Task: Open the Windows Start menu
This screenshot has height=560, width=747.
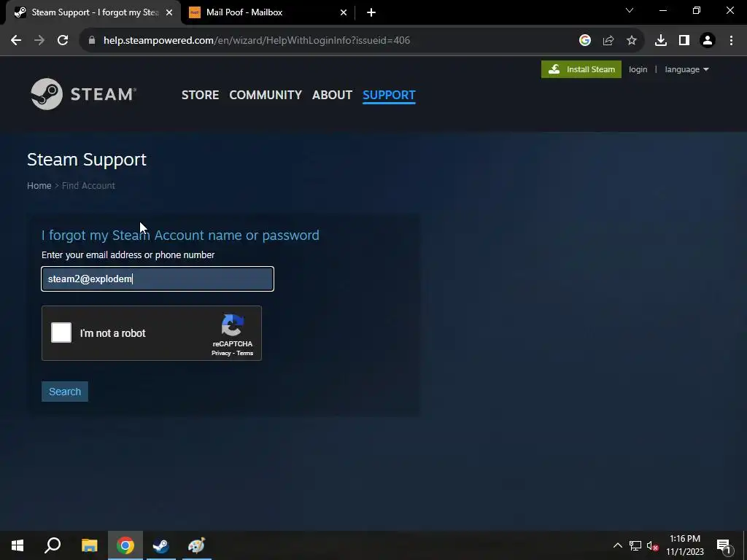Action: click(x=18, y=545)
